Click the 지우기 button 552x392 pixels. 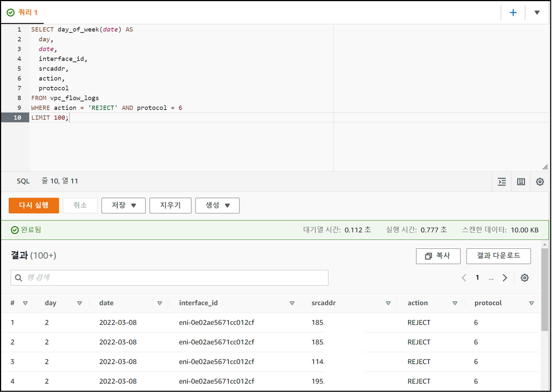(170, 205)
